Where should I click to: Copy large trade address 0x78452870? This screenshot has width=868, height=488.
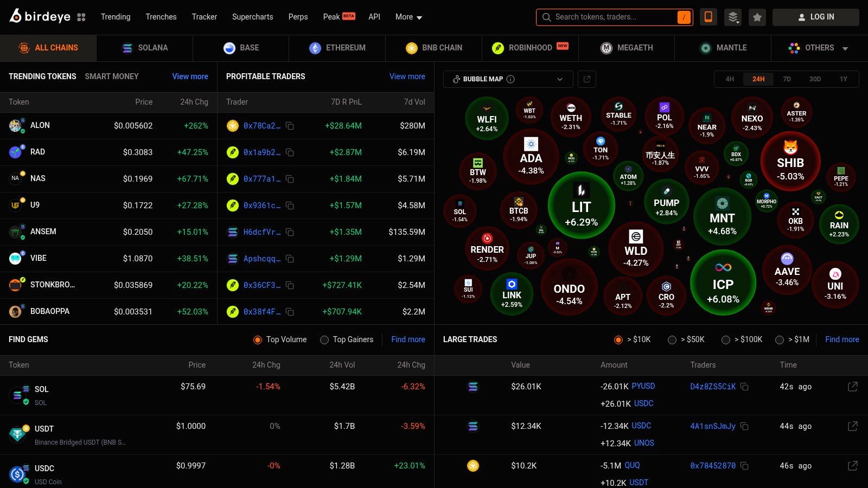point(745,466)
